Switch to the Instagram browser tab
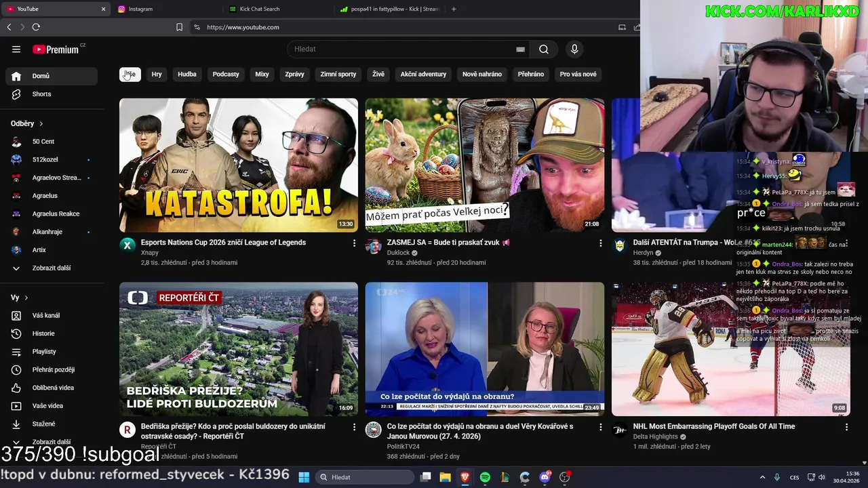This screenshot has height=488, width=868. (x=167, y=9)
